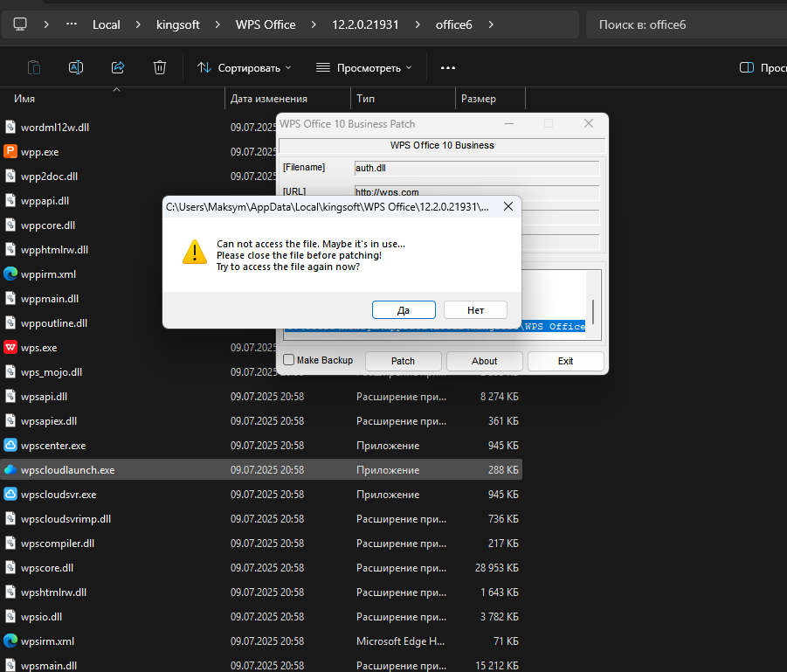
Task: Click Да in the warning dialog
Action: click(404, 310)
